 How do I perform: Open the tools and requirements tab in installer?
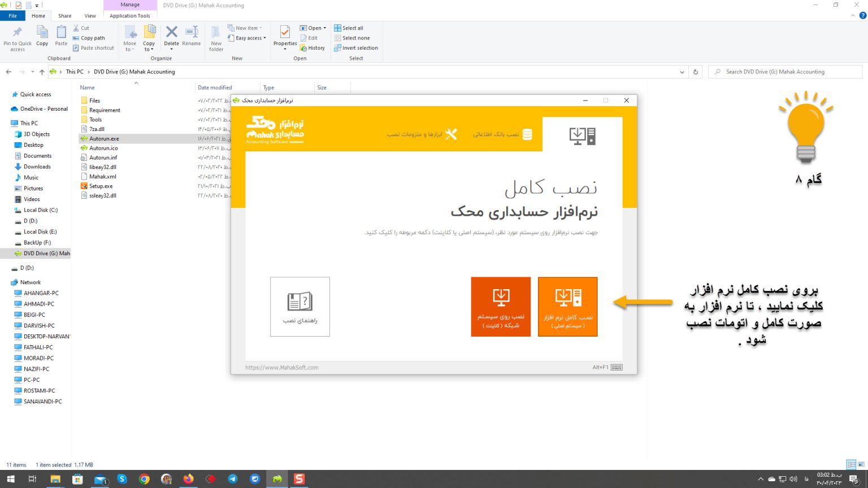coord(422,134)
